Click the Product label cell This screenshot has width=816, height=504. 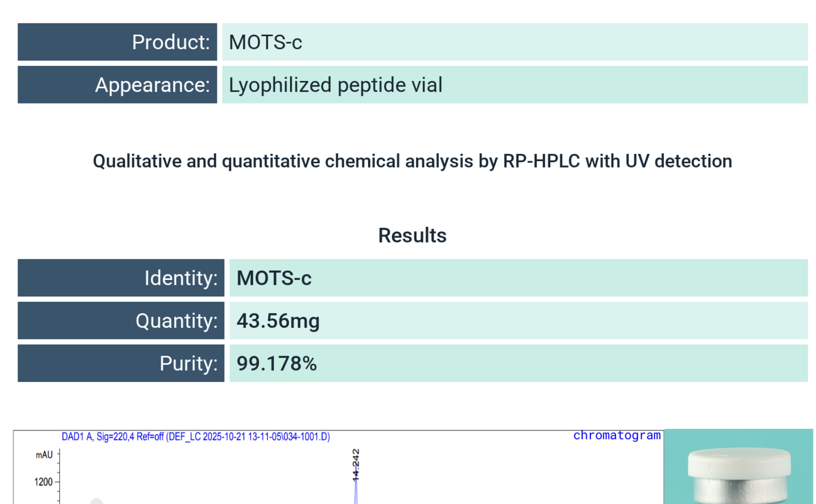pyautogui.click(x=117, y=42)
